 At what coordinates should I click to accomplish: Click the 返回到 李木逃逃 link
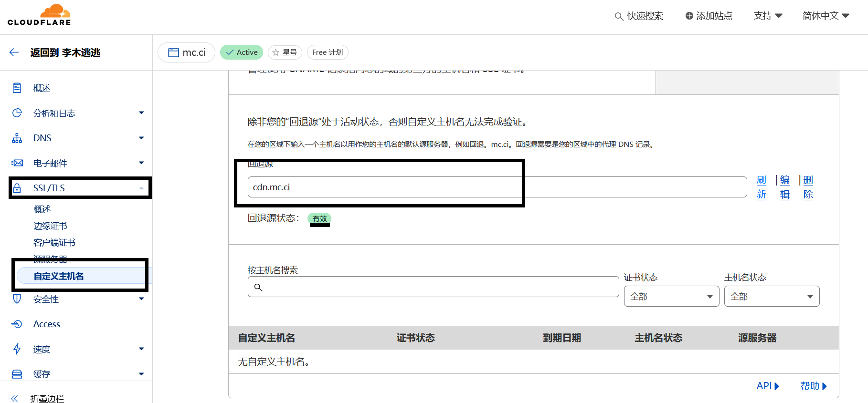(65, 52)
